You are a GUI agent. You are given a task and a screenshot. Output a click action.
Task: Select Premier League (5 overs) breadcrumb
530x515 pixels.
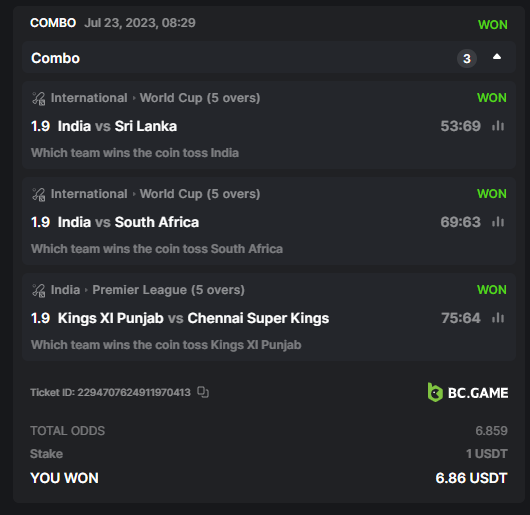tap(168, 290)
